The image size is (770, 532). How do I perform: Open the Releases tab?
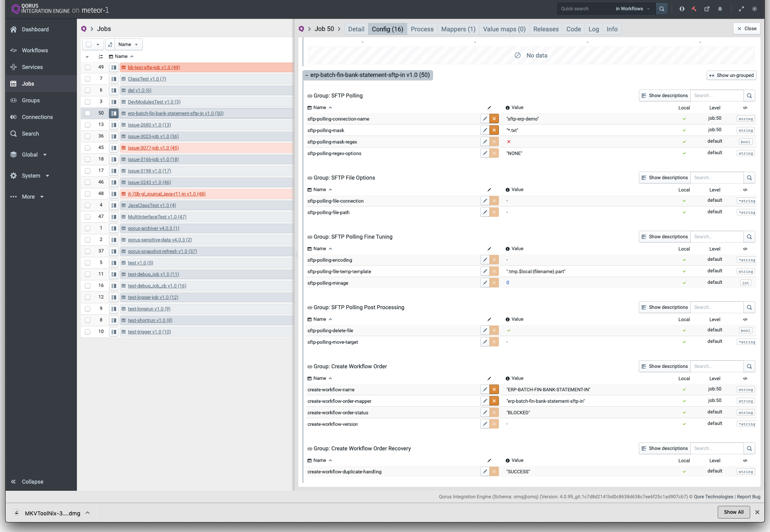(x=546, y=29)
